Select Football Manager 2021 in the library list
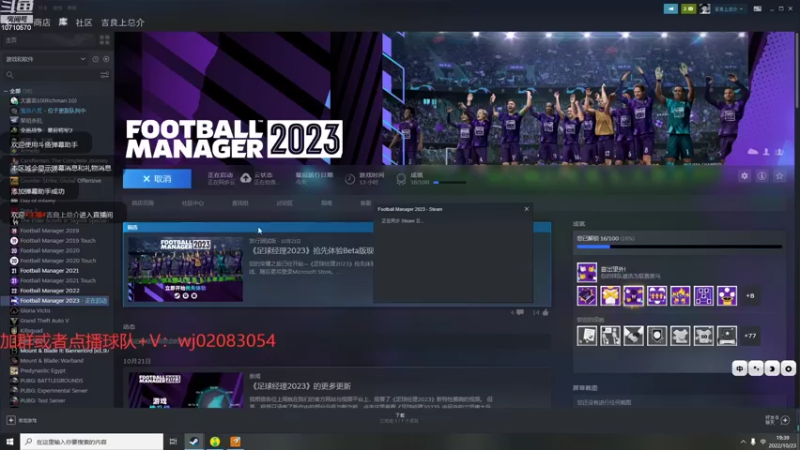The image size is (800, 450). point(49,270)
